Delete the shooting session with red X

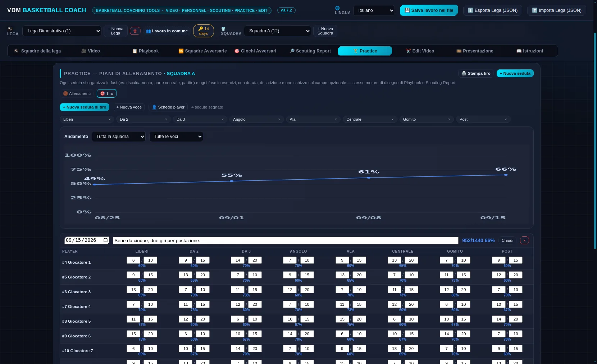[x=524, y=240]
